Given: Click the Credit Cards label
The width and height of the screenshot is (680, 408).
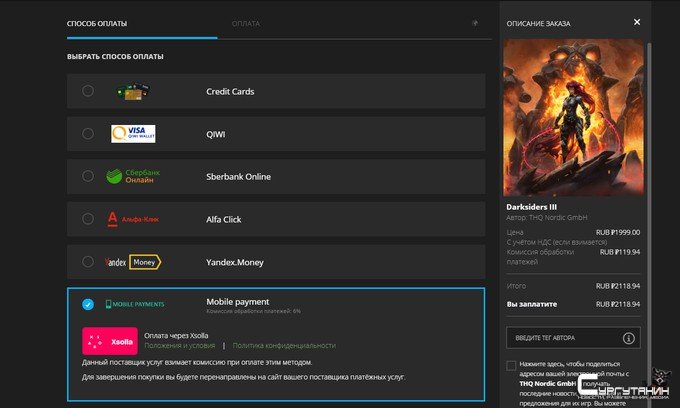Looking at the screenshot, I should 230,91.
